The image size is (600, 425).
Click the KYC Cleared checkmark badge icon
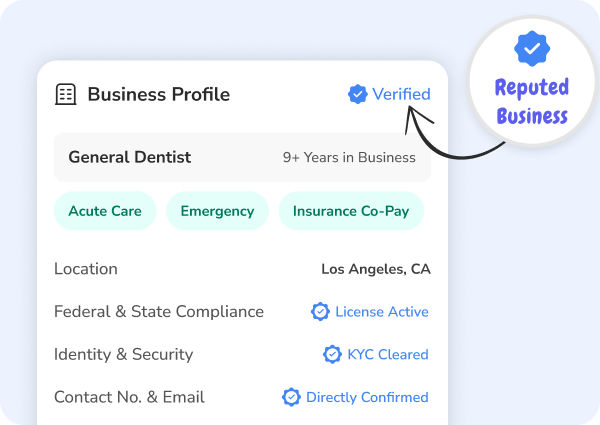coord(332,354)
